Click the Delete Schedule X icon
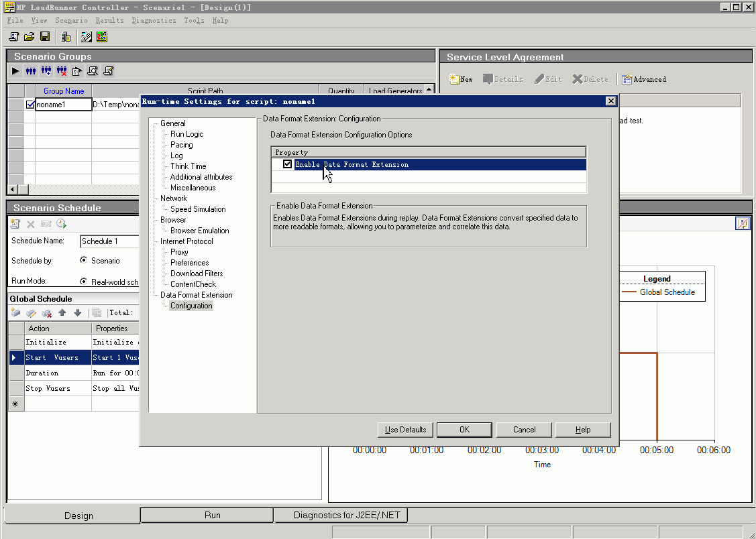This screenshot has height=539, width=756. (30, 224)
